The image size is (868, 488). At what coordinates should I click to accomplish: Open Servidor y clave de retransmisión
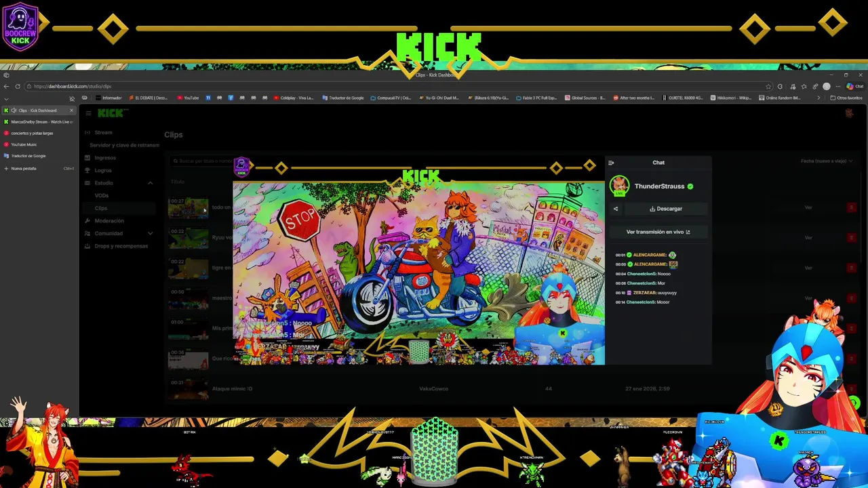click(x=124, y=145)
